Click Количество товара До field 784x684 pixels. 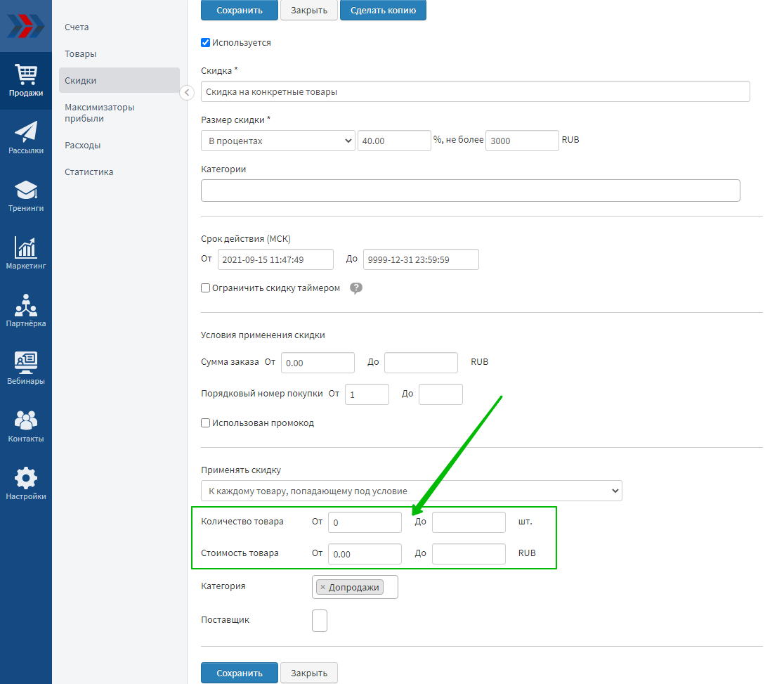coord(469,522)
